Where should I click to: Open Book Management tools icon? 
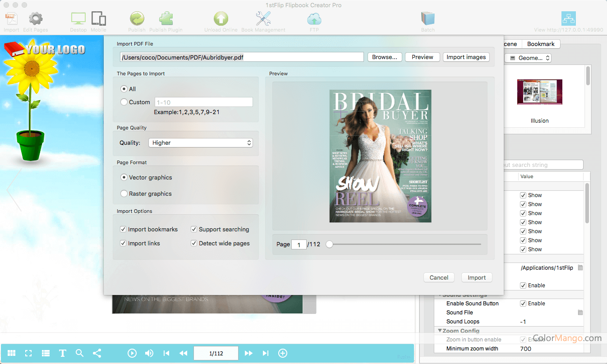click(263, 19)
